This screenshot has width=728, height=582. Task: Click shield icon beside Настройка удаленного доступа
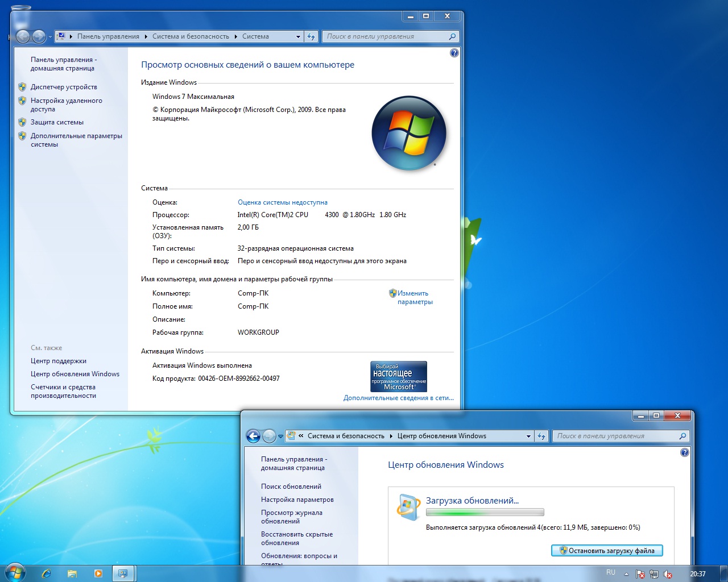[22, 101]
